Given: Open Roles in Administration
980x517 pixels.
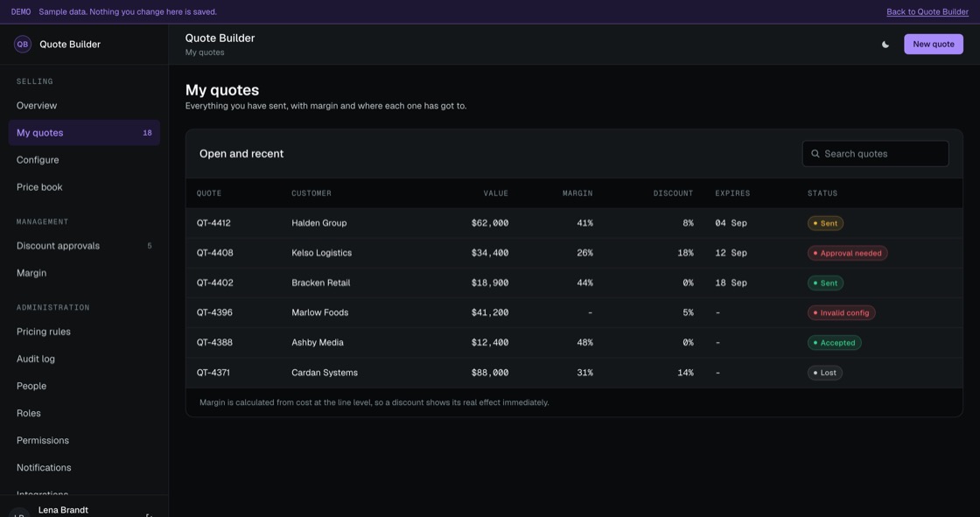Looking at the screenshot, I should pyautogui.click(x=84, y=413).
